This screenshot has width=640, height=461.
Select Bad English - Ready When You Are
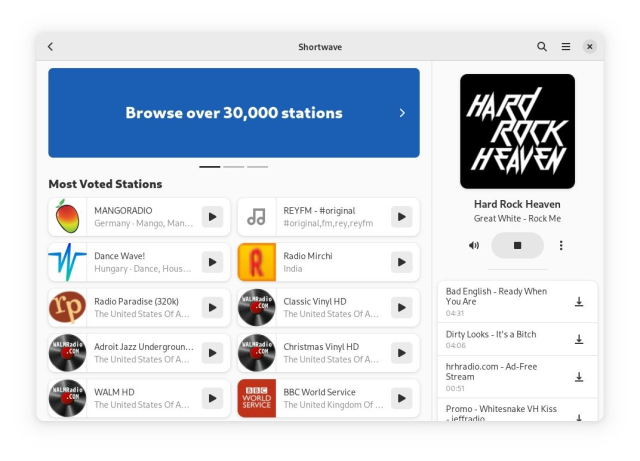point(496,296)
